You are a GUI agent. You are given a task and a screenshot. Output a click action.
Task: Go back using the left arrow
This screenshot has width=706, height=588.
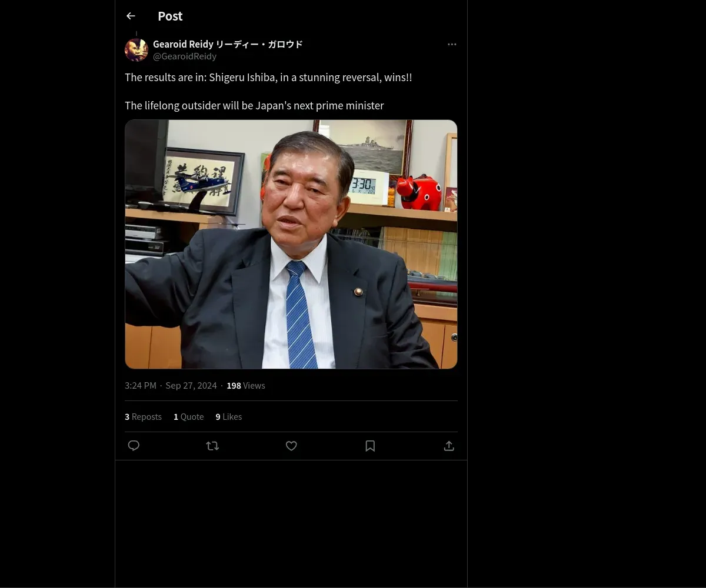(x=131, y=16)
